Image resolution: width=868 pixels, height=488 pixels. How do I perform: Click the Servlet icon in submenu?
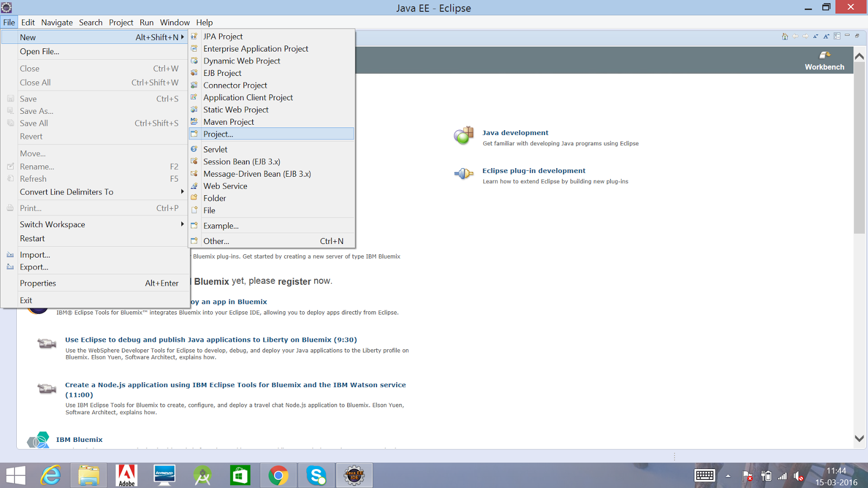click(x=194, y=149)
